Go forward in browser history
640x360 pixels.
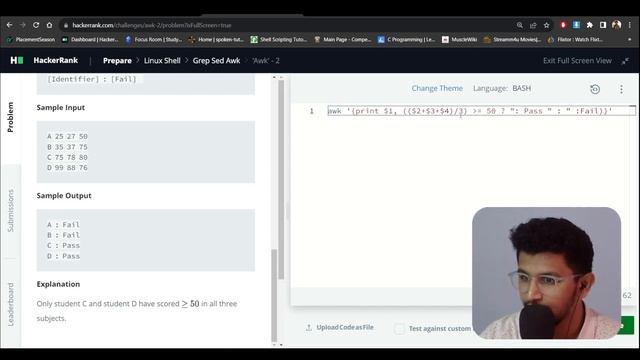pyautogui.click(x=22, y=25)
